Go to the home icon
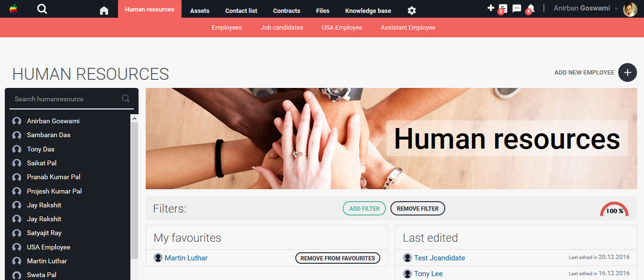 (104, 11)
